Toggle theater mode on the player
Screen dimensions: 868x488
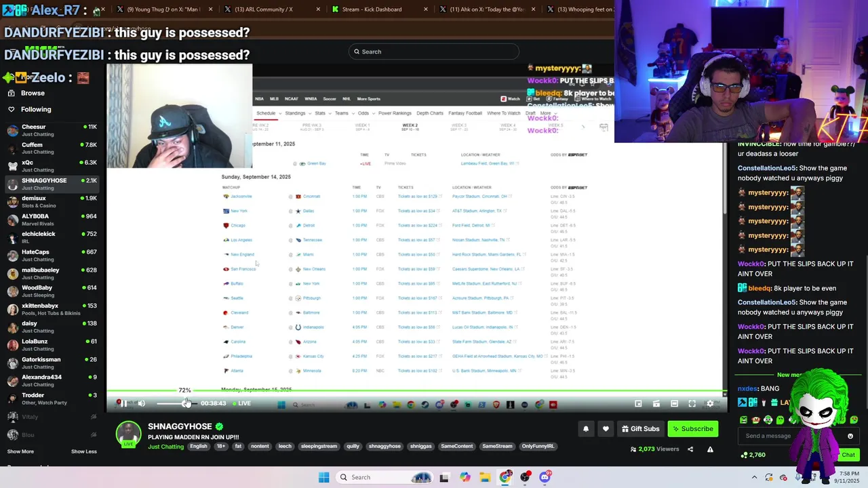coord(674,403)
